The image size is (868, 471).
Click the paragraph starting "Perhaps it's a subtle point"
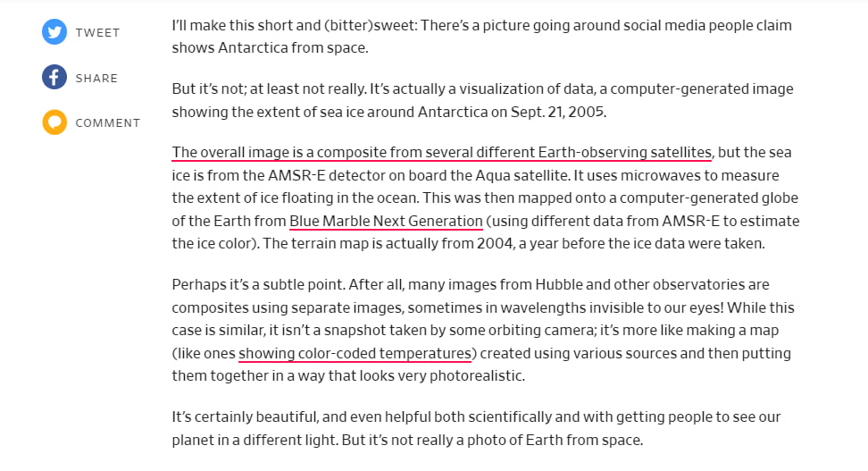pyautogui.click(x=483, y=331)
